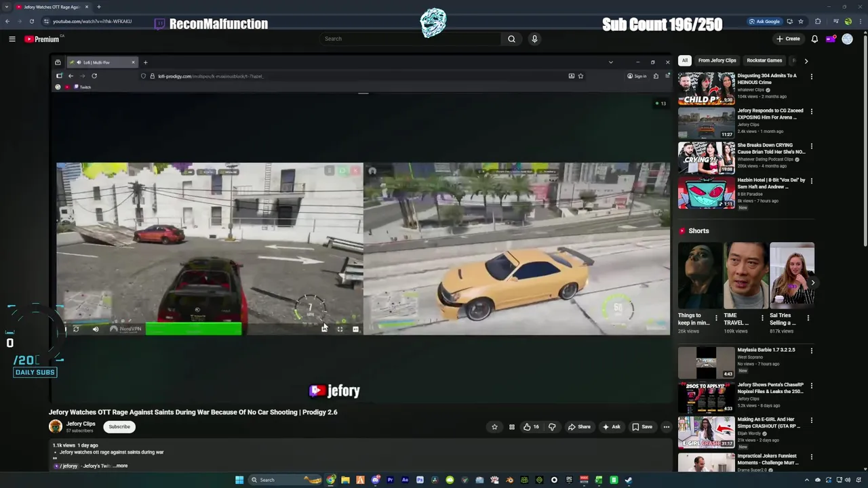Open the account avatar menu

(847, 39)
